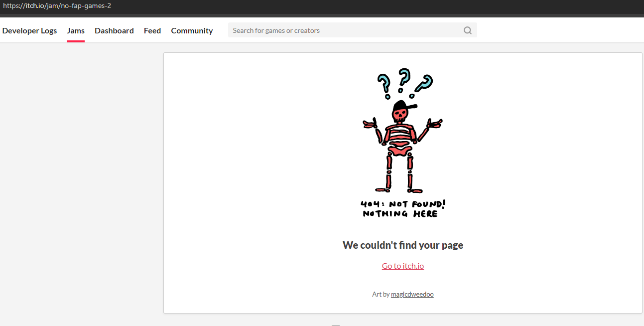This screenshot has width=644, height=326.
Task: Open the Feed section
Action: 152,30
